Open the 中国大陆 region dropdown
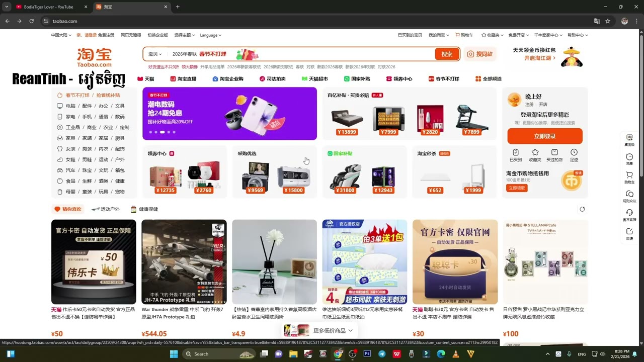Screen dimensions: 644x362 (x=61, y=35)
